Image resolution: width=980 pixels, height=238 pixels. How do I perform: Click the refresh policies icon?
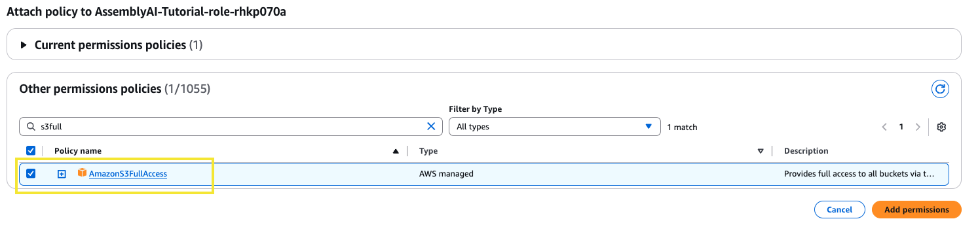pos(941,89)
